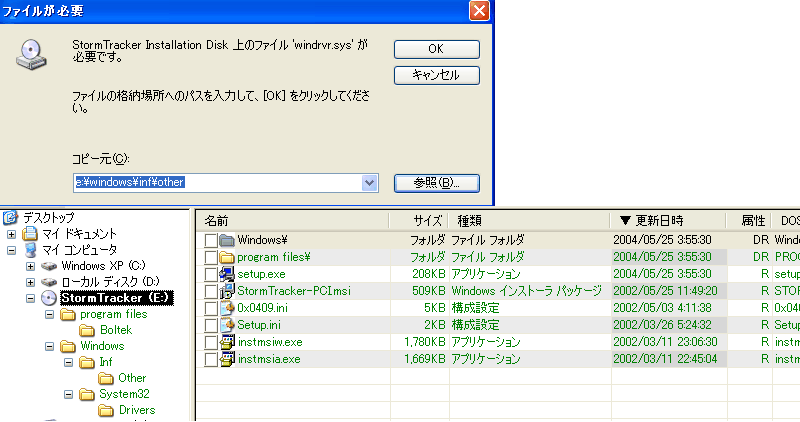Click the Boltek folder icon in tree
Screen dimensions: 800x422
[87, 331]
